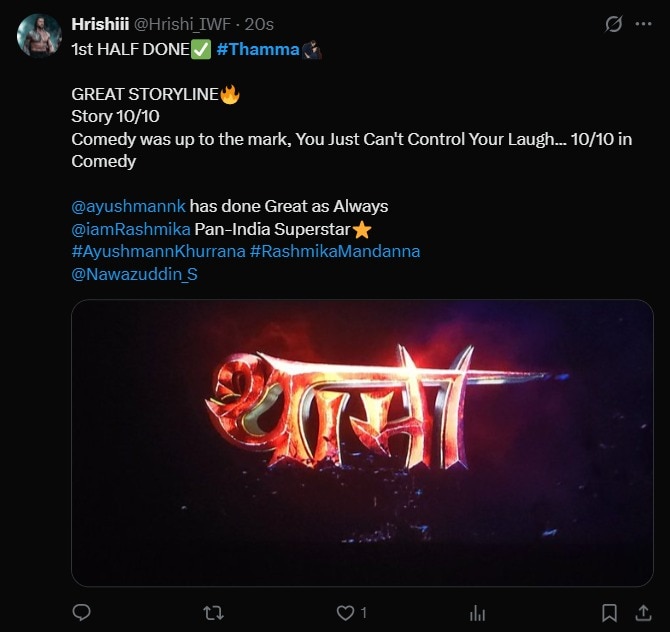Like the post with the heart icon

click(x=345, y=611)
